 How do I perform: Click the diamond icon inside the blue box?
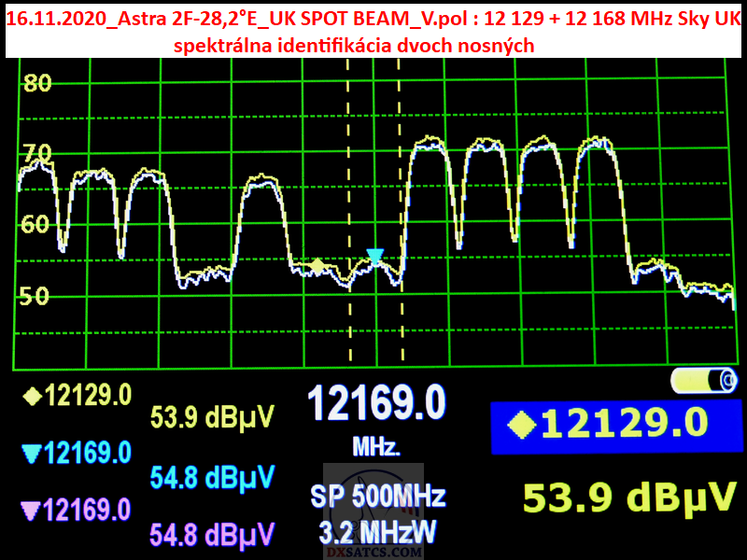click(521, 425)
